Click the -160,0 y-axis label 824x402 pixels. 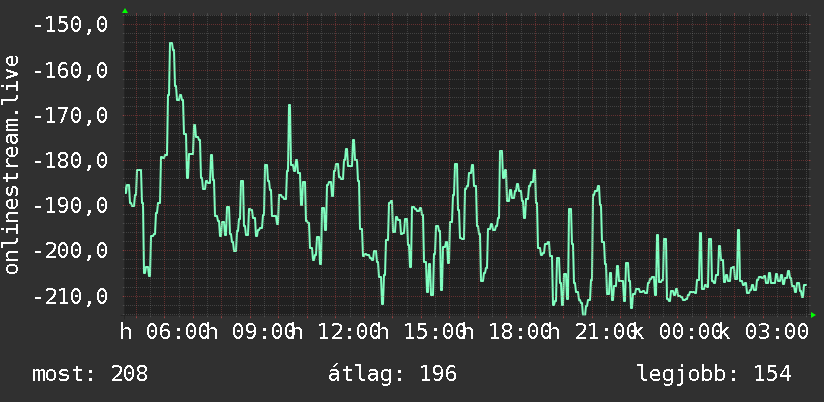tap(70, 69)
